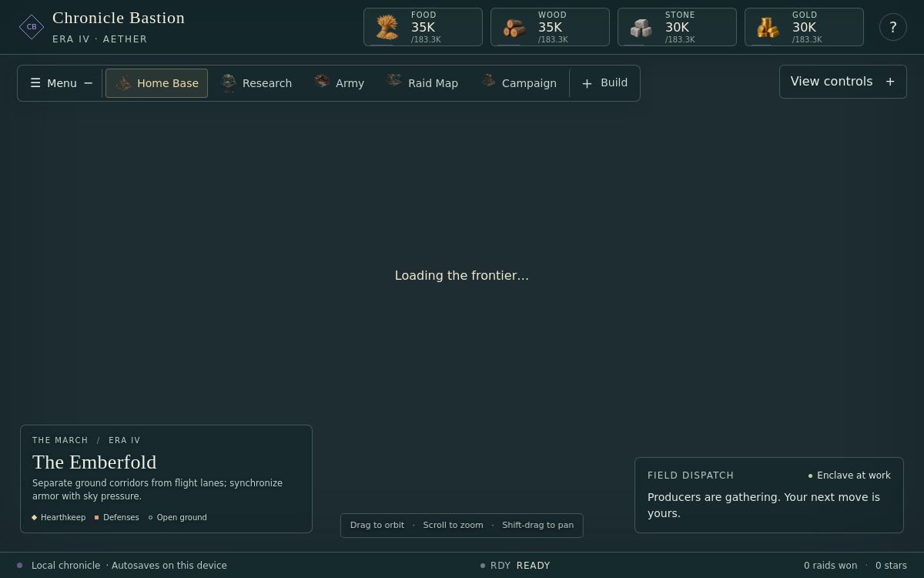The width and height of the screenshot is (924, 578).
Task: Click The Emberfold heading
Action: coord(94,462)
